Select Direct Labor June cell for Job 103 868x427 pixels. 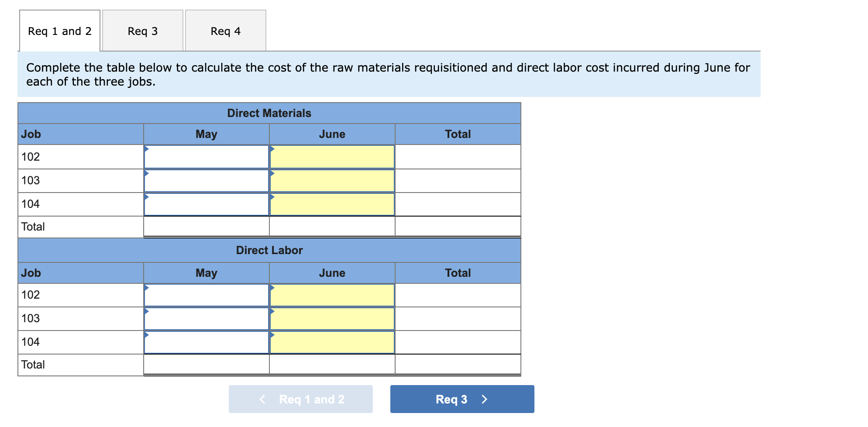click(x=332, y=319)
